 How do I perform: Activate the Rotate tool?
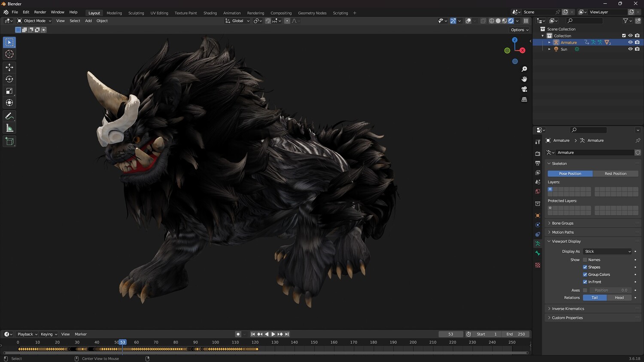[9, 79]
